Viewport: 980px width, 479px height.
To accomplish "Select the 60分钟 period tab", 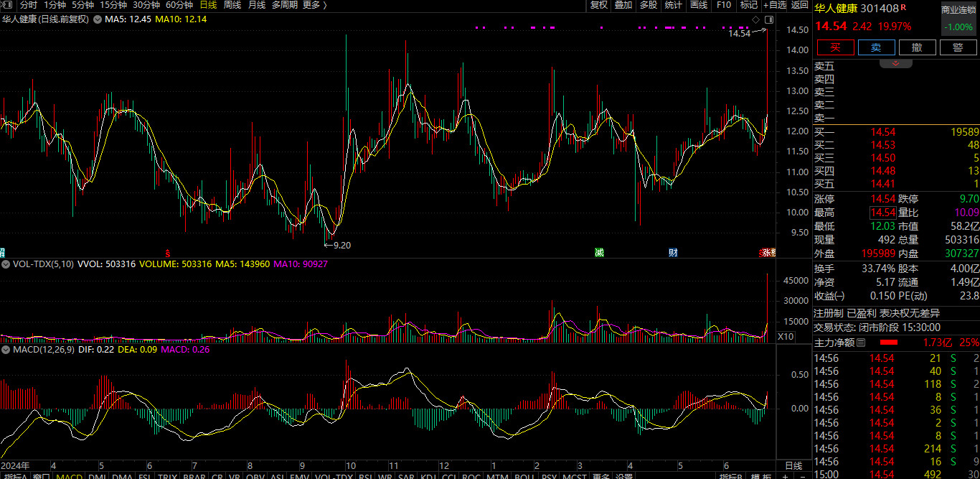I will 179,5.
